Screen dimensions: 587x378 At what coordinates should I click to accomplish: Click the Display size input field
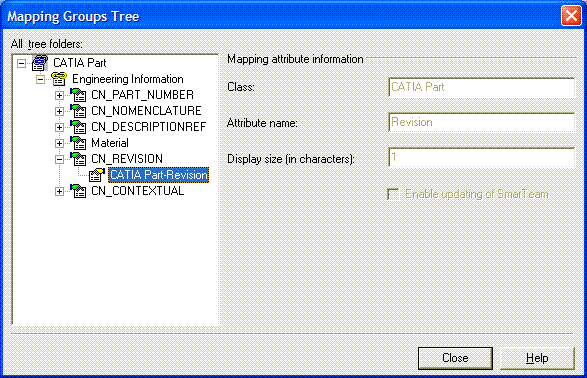(481, 158)
